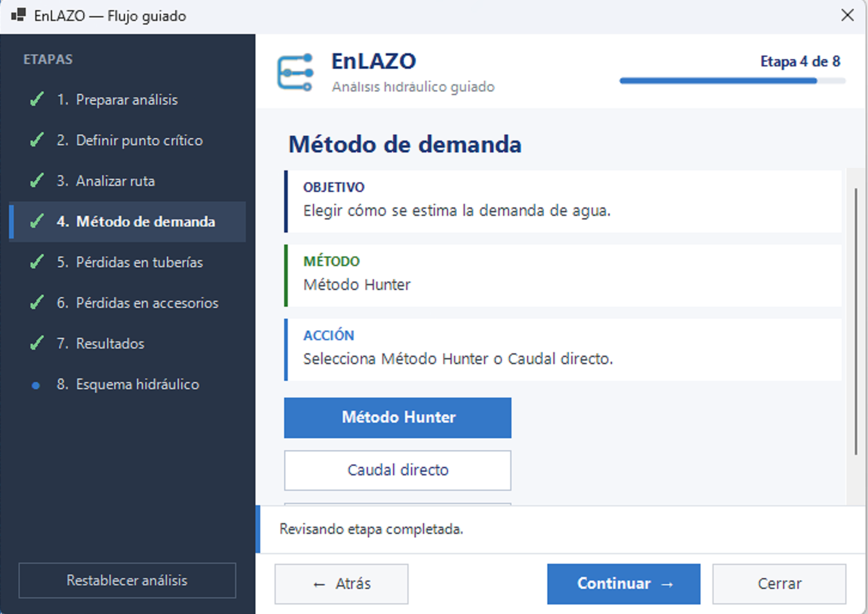Image resolution: width=868 pixels, height=614 pixels.
Task: Choose the Método Hunter option
Action: [x=398, y=417]
